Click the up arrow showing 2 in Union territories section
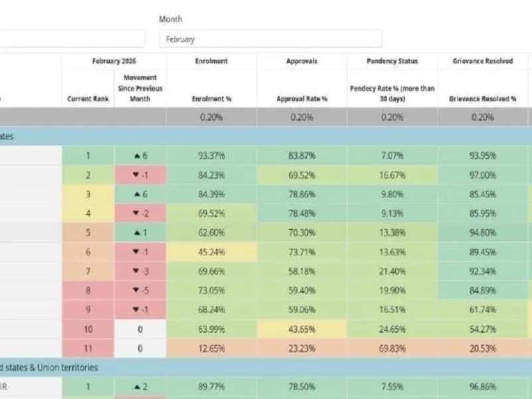This screenshot has height=399, width=532. point(137,387)
